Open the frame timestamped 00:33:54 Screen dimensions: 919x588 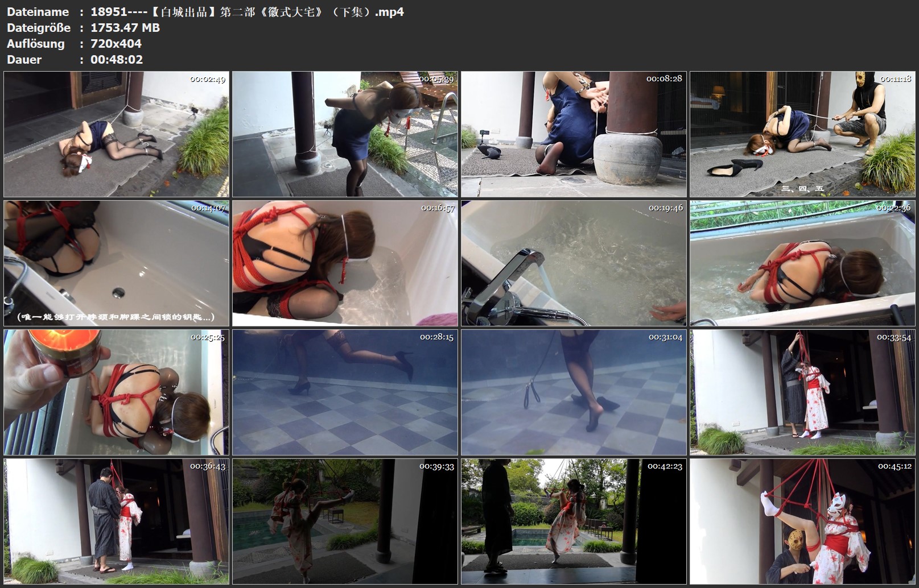802,392
